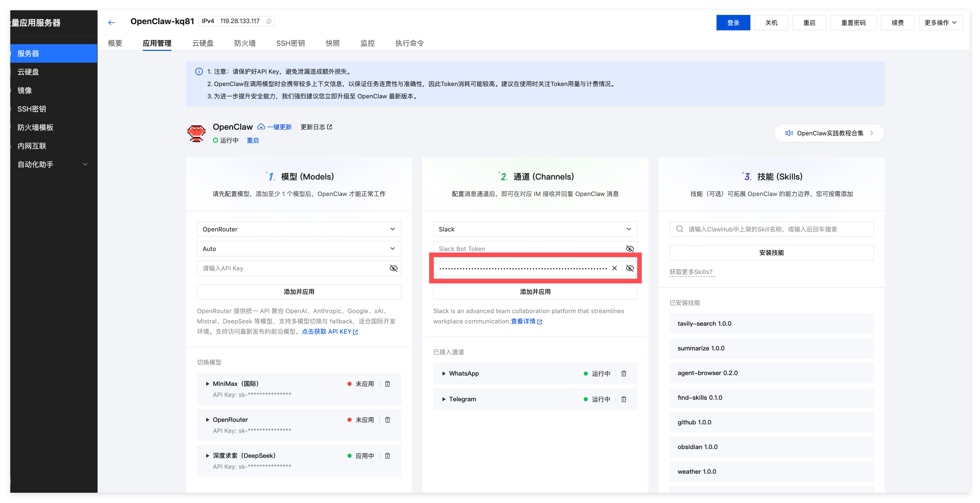Copy the IPv4 address with copy icon
This screenshot has width=980, height=503.
[x=269, y=21]
